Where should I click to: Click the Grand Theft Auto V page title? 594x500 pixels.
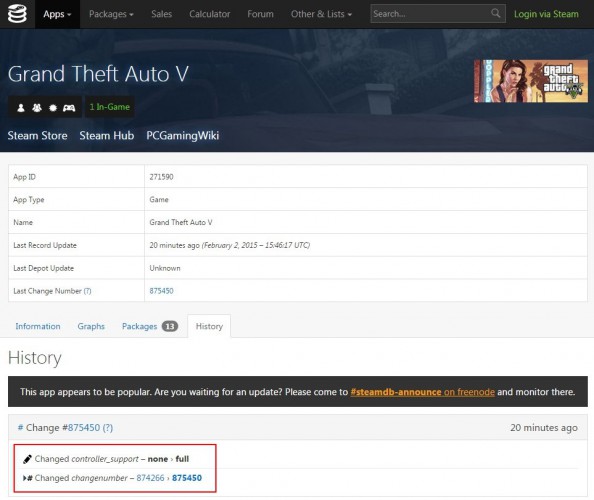(x=98, y=74)
